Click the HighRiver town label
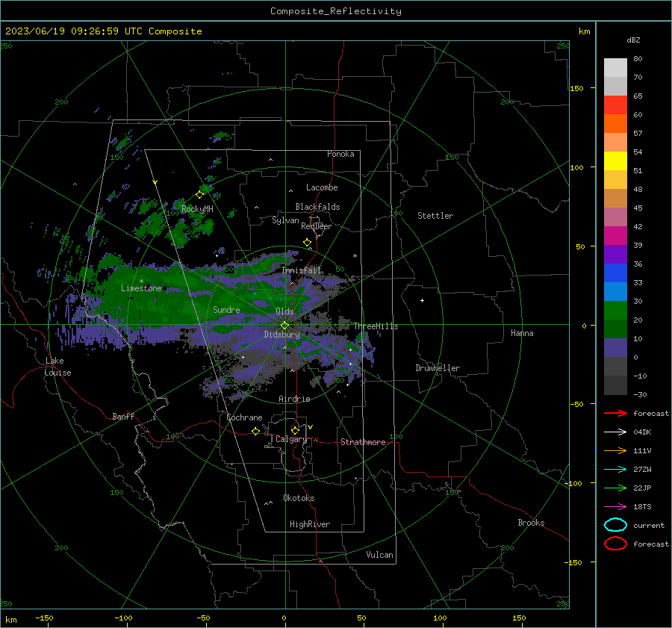Viewport: 672px width, 628px height. pyautogui.click(x=310, y=524)
